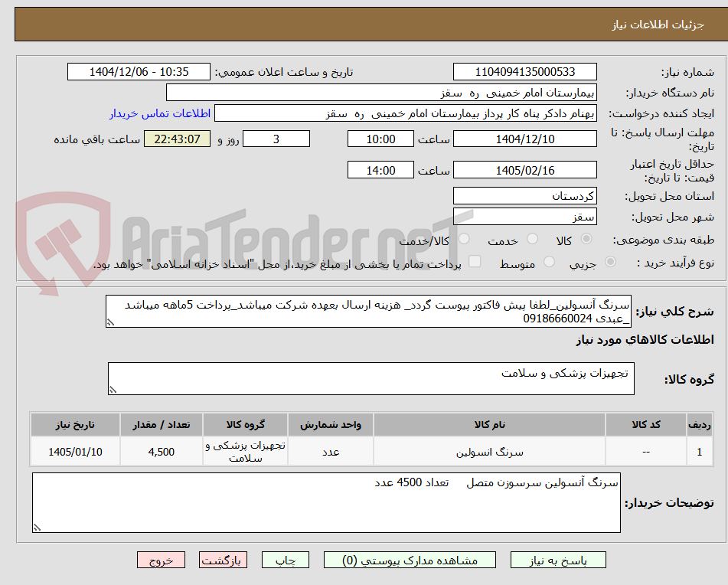Click the province field کردستان
Viewport: 728px width, 585px height.
[x=524, y=196]
